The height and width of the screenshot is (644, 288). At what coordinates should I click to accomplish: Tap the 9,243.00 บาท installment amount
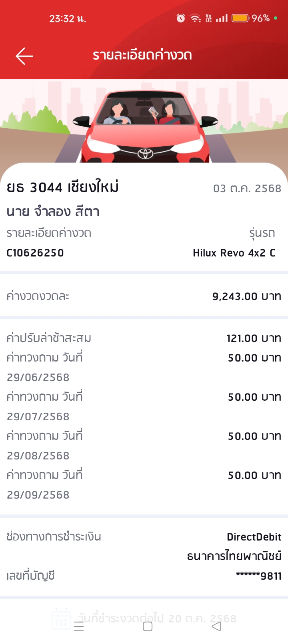246,296
